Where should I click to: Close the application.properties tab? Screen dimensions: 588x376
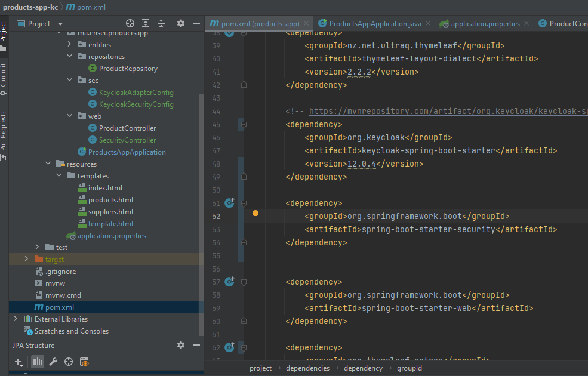(x=527, y=24)
